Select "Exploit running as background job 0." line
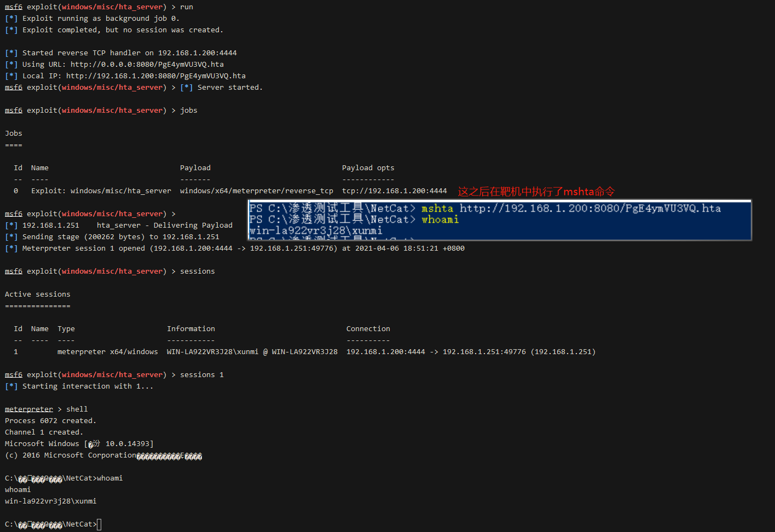 [101, 19]
